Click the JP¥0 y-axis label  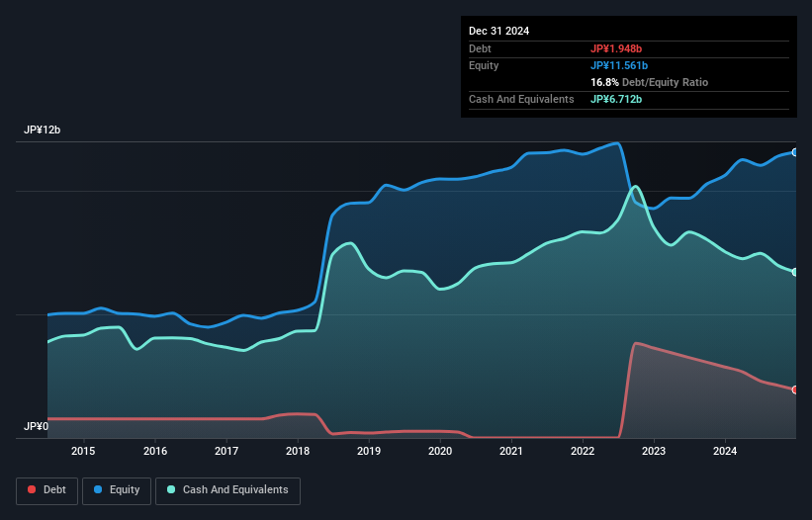tap(37, 426)
